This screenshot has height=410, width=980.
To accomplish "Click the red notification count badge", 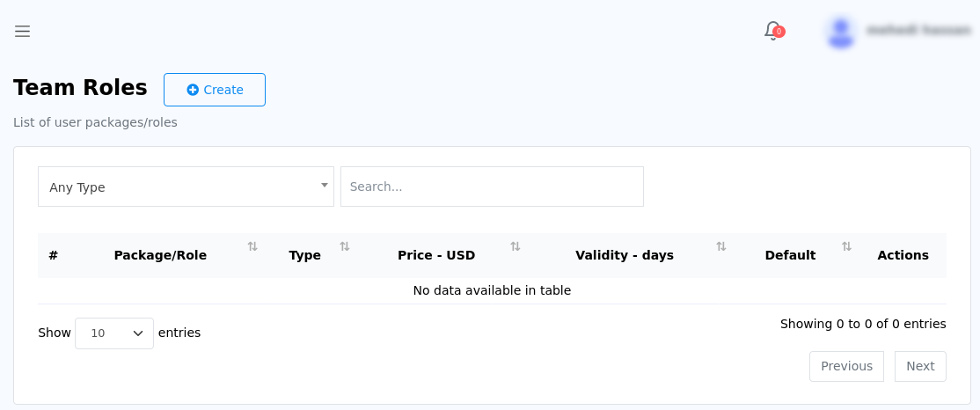I will [779, 32].
